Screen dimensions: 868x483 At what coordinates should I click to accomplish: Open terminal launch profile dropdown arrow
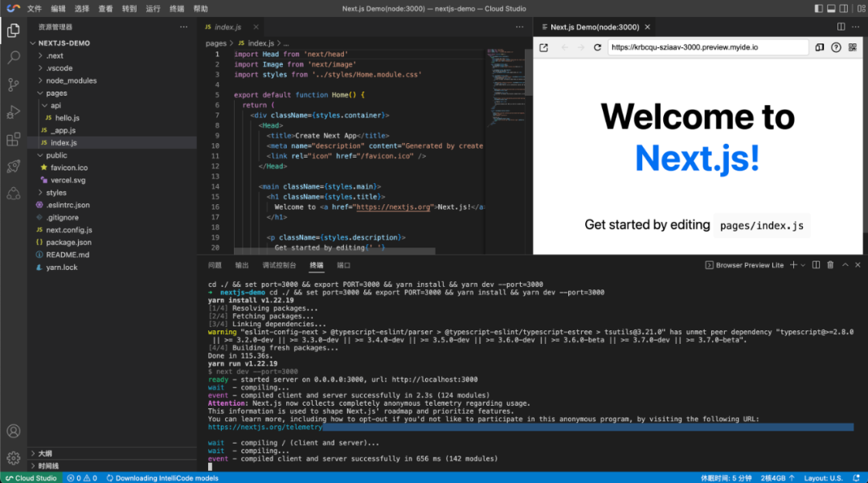coord(803,265)
